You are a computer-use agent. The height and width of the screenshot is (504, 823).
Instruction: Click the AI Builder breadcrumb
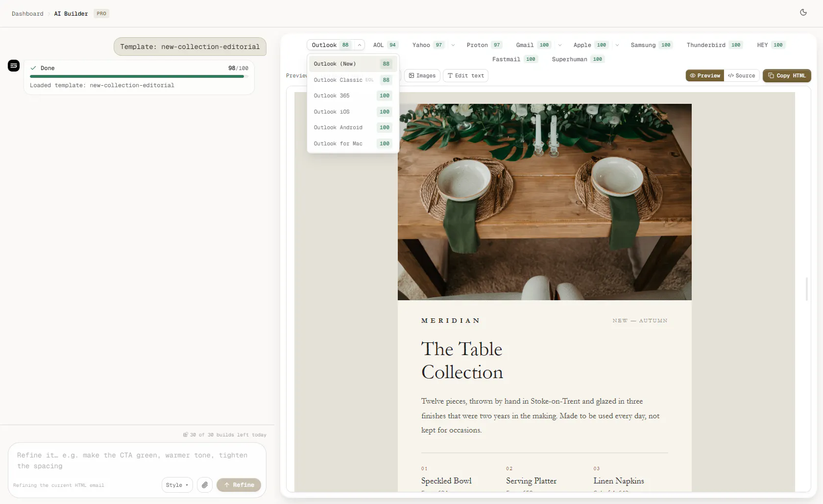click(x=71, y=14)
